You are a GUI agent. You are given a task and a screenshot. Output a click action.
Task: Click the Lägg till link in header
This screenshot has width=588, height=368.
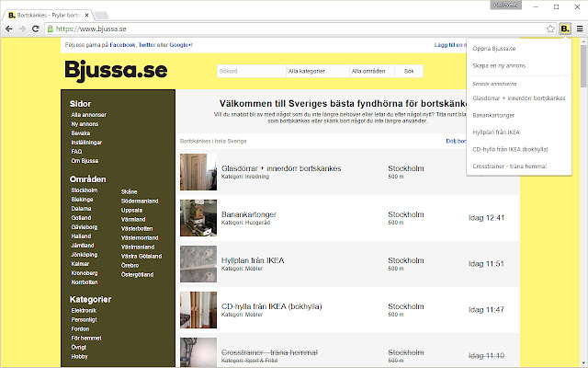[450, 45]
